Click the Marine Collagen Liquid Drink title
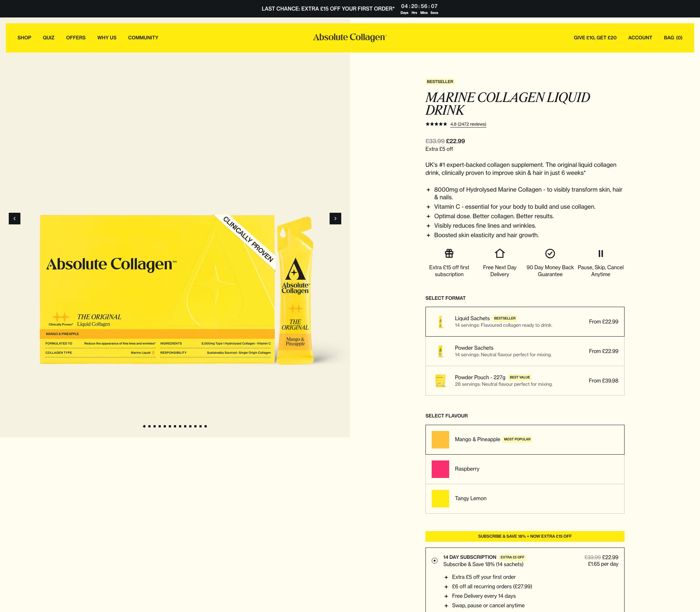 point(508,104)
